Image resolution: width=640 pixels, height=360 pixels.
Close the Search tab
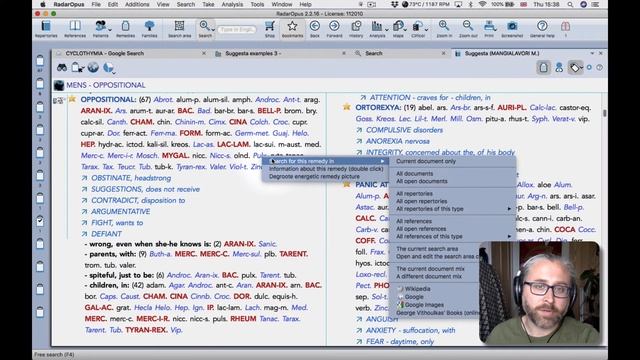point(444,53)
